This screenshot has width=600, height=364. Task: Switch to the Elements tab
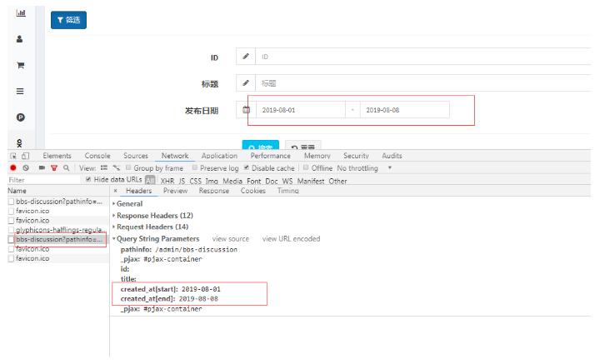tap(57, 156)
